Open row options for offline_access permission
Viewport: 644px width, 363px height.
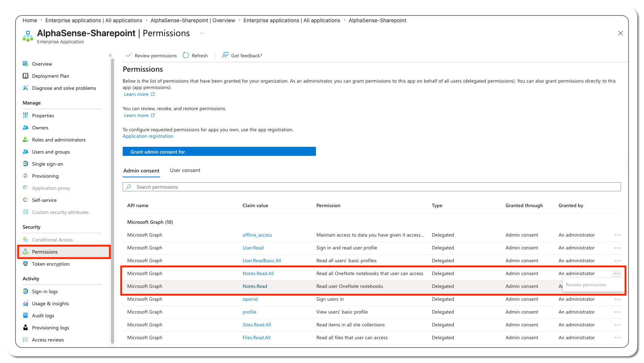coord(617,235)
